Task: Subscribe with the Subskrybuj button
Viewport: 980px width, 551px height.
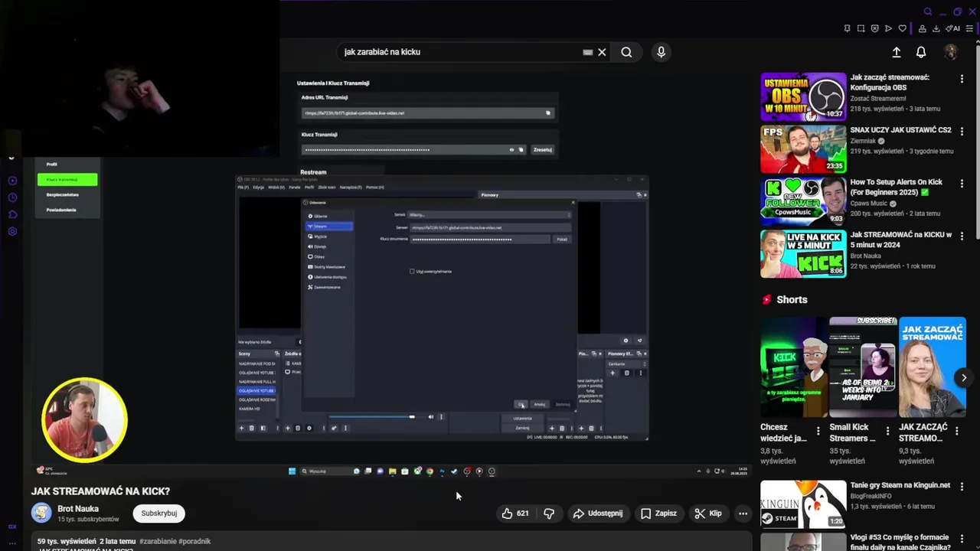Action: [158, 514]
